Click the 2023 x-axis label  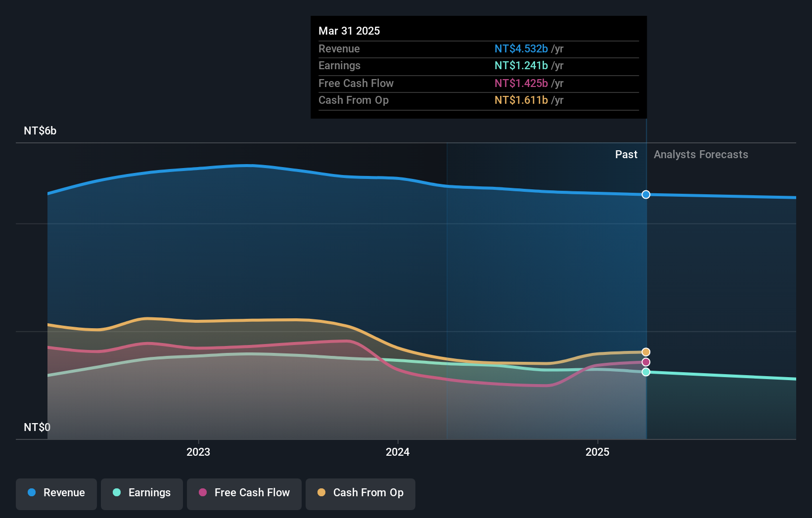click(x=198, y=452)
